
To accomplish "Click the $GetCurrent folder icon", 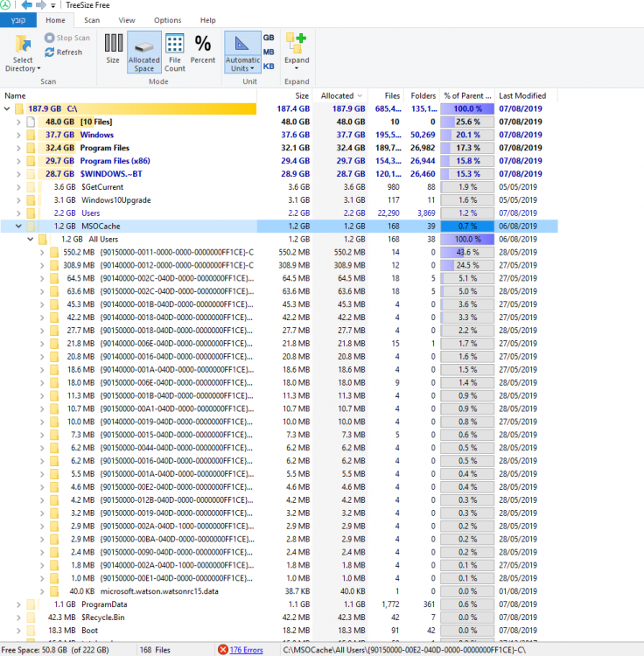I will (31, 187).
